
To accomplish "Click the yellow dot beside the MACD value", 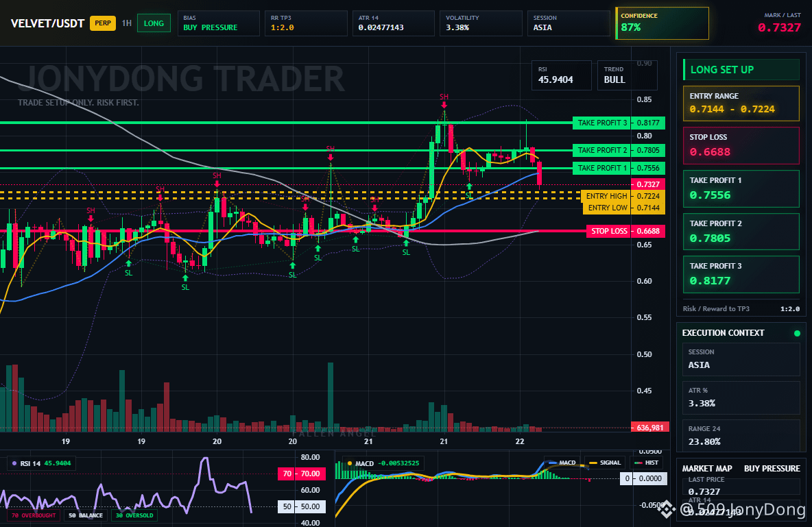I will (x=350, y=463).
